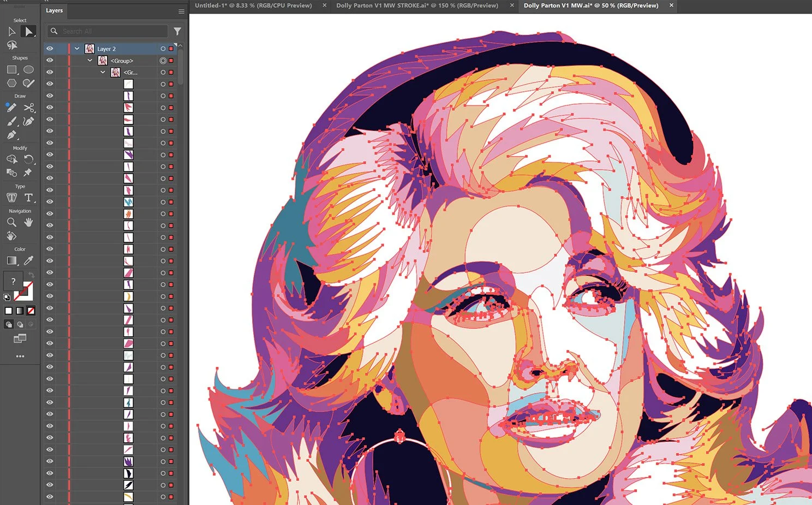812x505 pixels.
Task: Select the Scissors tool
Action: point(28,108)
